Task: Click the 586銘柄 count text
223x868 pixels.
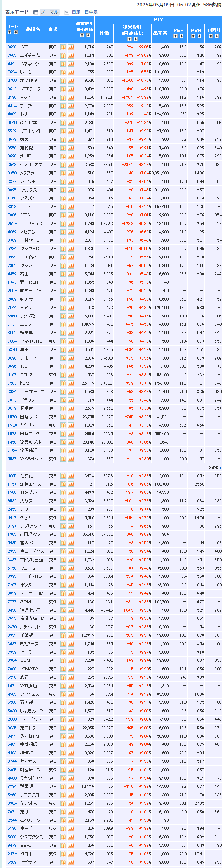Action: pyautogui.click(x=213, y=5)
